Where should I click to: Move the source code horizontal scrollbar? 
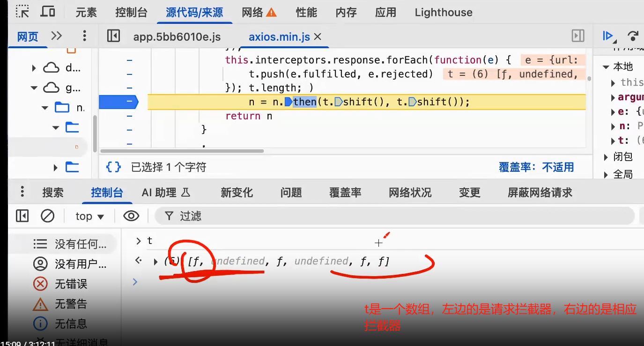tap(182, 151)
